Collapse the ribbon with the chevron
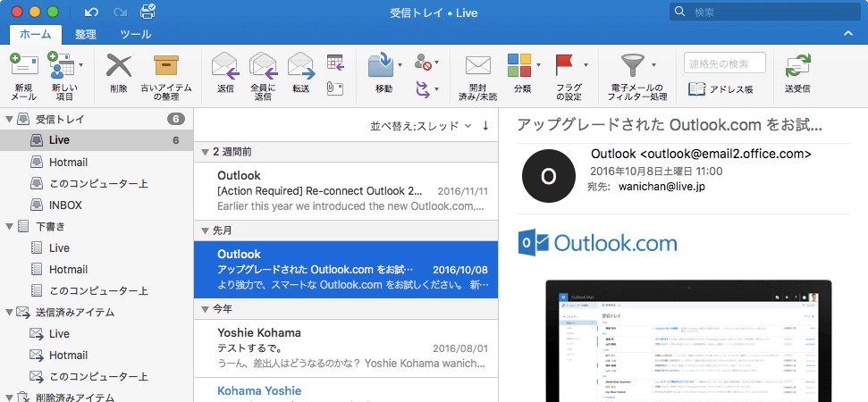Screen dimensions: 868x402 (848, 34)
